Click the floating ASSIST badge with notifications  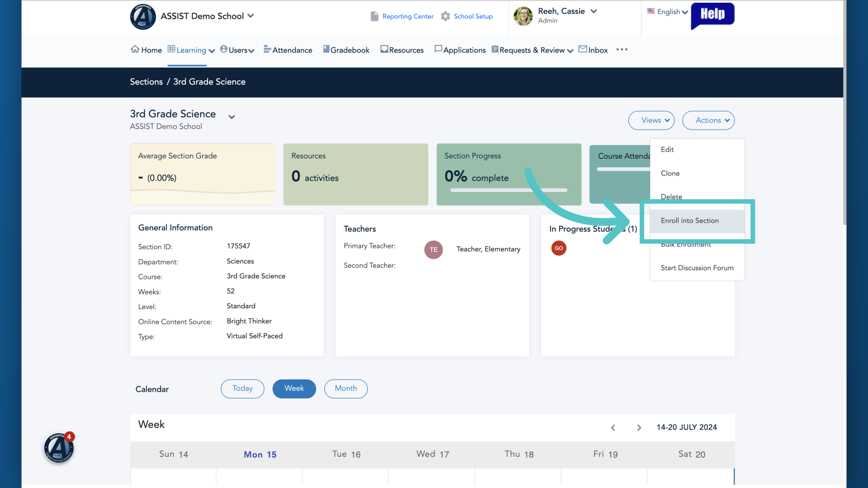coord(59,448)
